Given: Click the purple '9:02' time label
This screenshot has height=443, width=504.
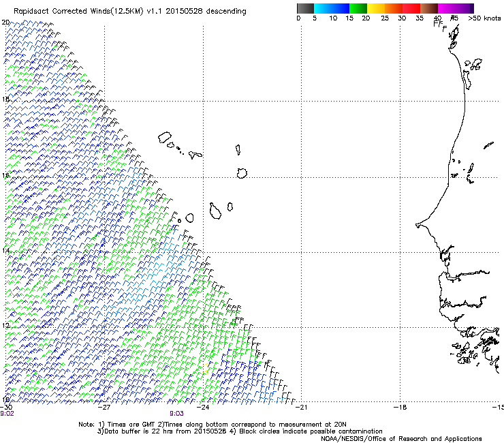Looking at the screenshot, I should 7,414.
